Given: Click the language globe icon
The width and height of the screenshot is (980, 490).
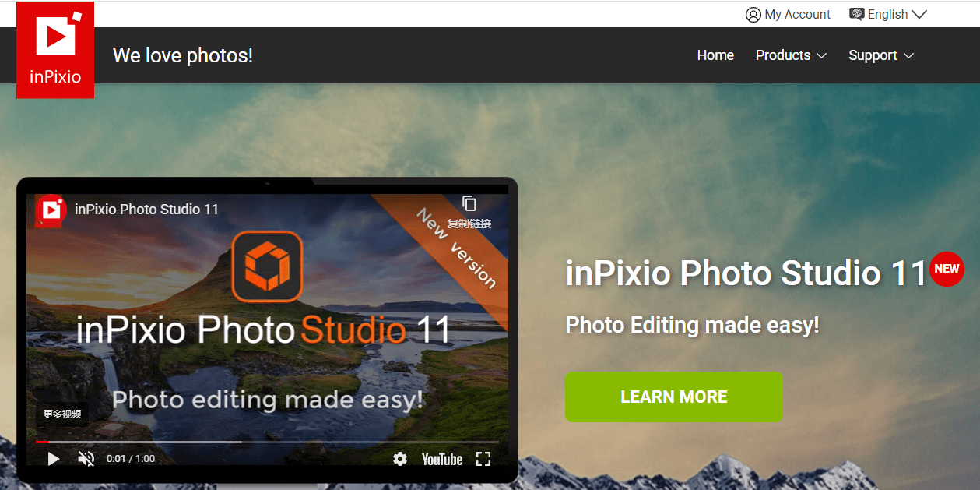Looking at the screenshot, I should pyautogui.click(x=857, y=14).
